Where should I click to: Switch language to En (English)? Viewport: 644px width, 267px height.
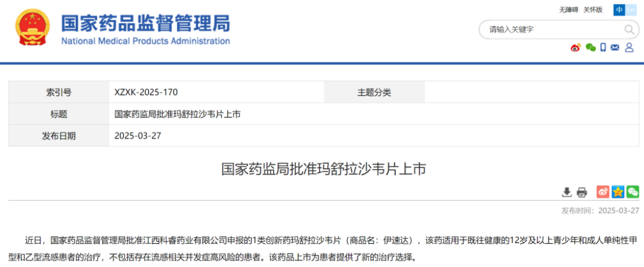pos(631,10)
